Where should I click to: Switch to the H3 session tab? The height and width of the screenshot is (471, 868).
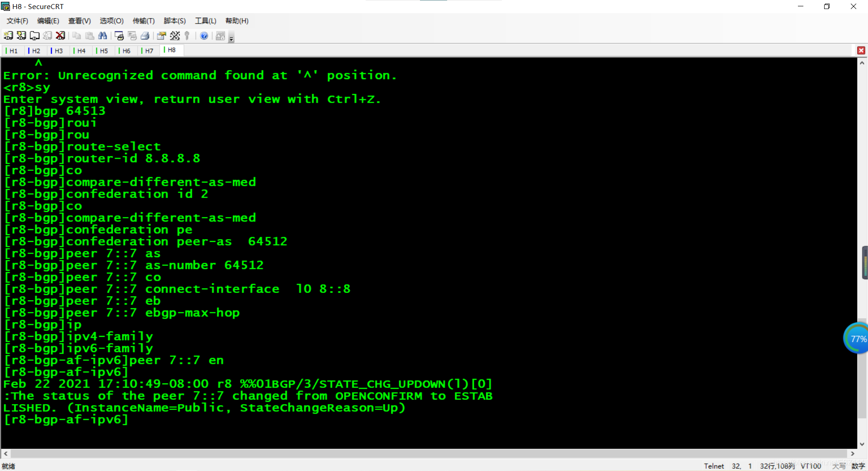pos(57,51)
